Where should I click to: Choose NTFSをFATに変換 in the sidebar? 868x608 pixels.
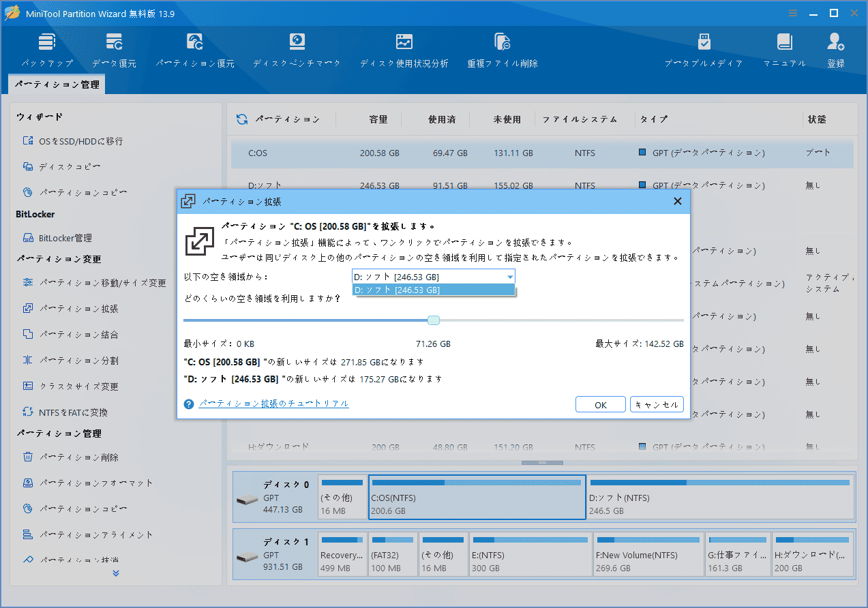coord(65,412)
